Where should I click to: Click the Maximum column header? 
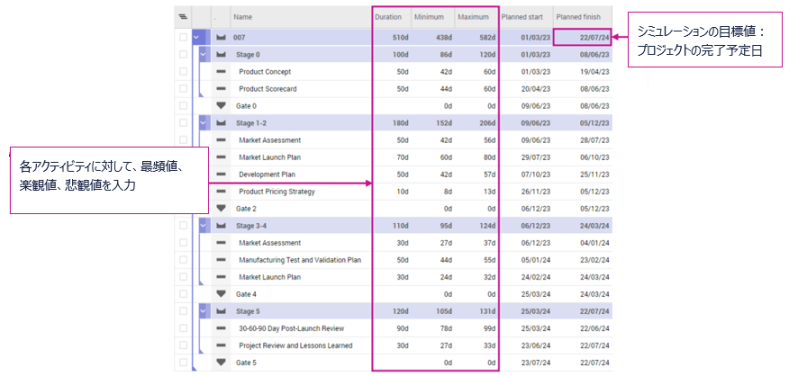(x=473, y=17)
